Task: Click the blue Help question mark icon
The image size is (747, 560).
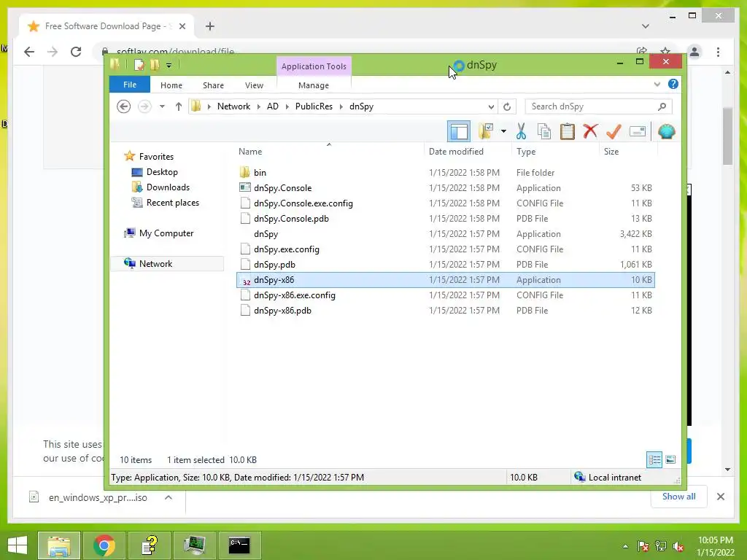Action: 673,85
